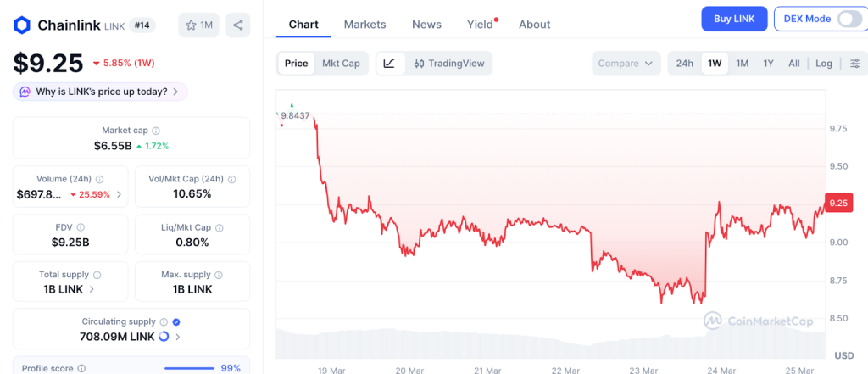Click the Chainlink hexagon logo
The width and height of the screenshot is (868, 374).
pyautogui.click(x=21, y=25)
